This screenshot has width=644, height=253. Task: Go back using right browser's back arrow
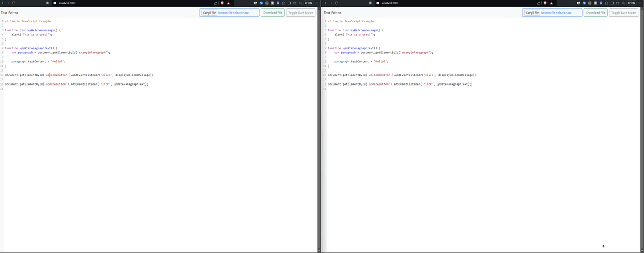(325, 3)
